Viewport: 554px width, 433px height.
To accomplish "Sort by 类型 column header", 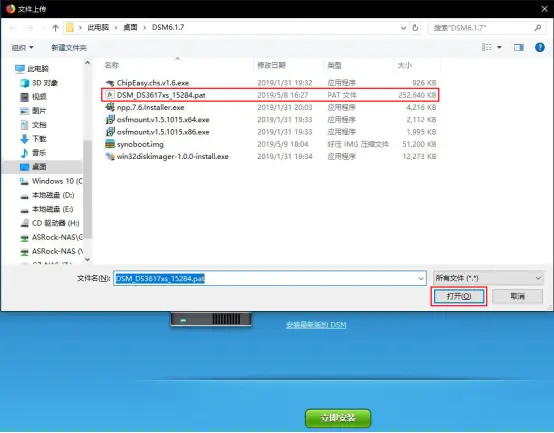I will tap(334, 65).
